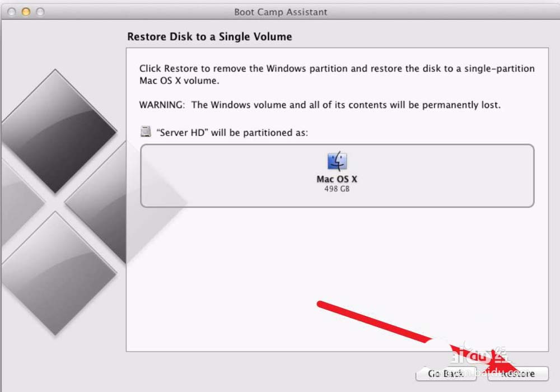Screen dimensions: 560x392
Task: Click the Server HD hard drive icon
Action: (146, 132)
